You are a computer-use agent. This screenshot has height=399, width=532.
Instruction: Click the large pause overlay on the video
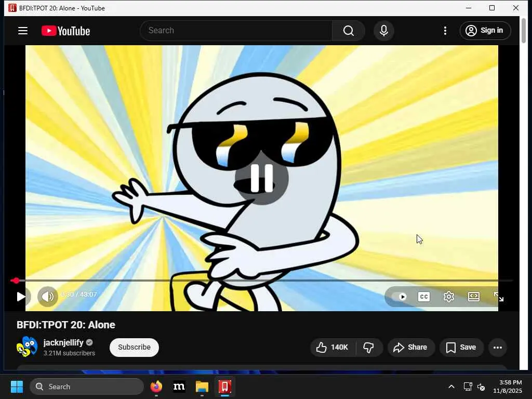(262, 178)
